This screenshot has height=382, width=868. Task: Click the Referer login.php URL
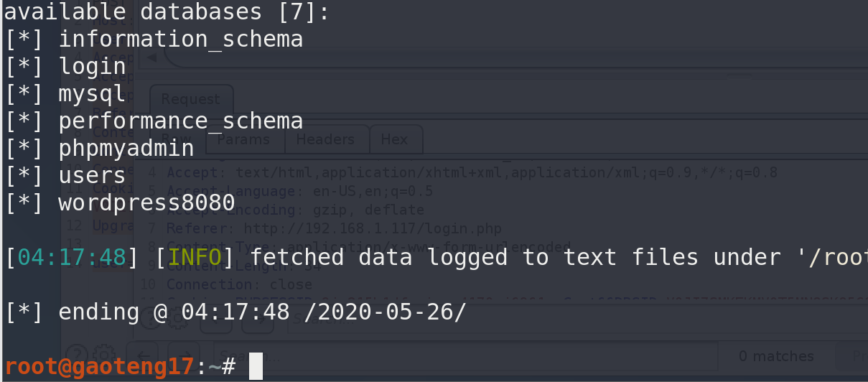pos(373,228)
